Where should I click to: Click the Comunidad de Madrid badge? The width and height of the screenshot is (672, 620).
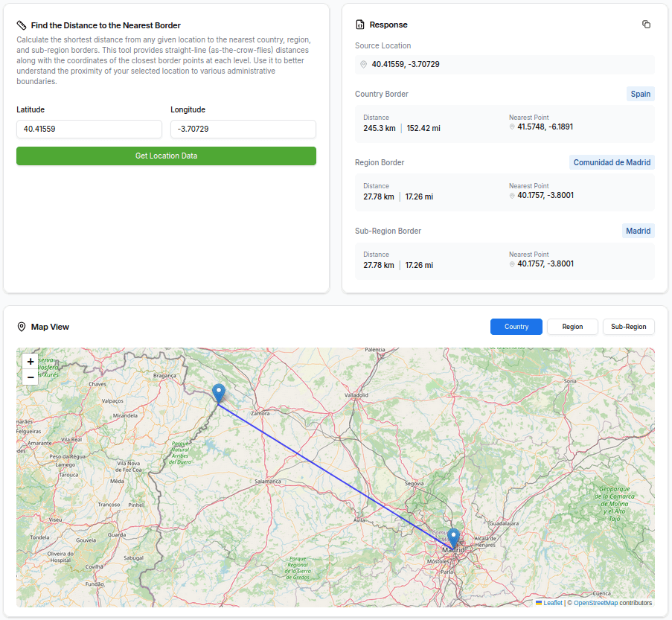click(612, 162)
